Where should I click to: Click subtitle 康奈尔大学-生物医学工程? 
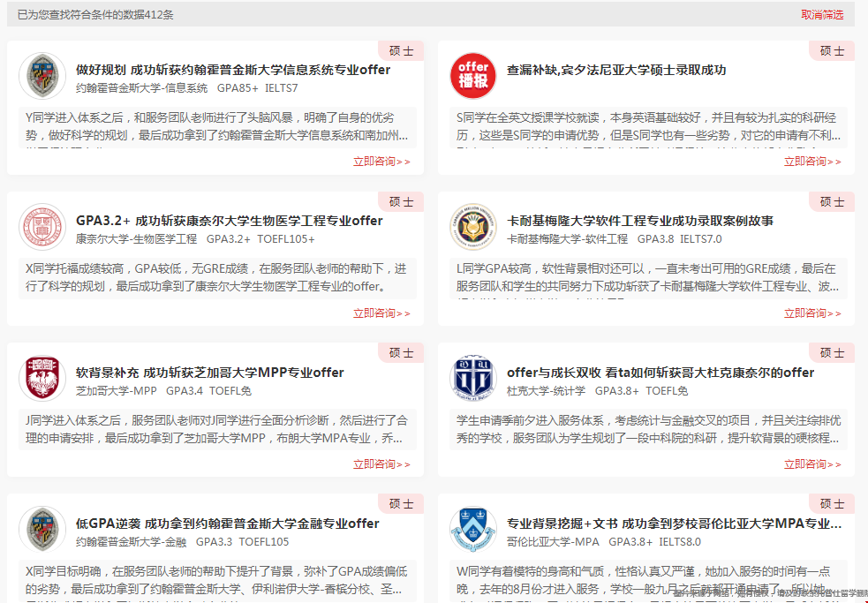point(136,239)
